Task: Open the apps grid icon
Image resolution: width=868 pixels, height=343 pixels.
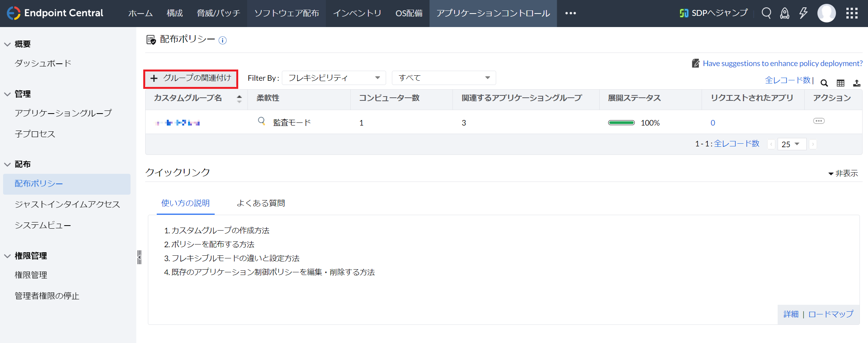Action: tap(851, 13)
